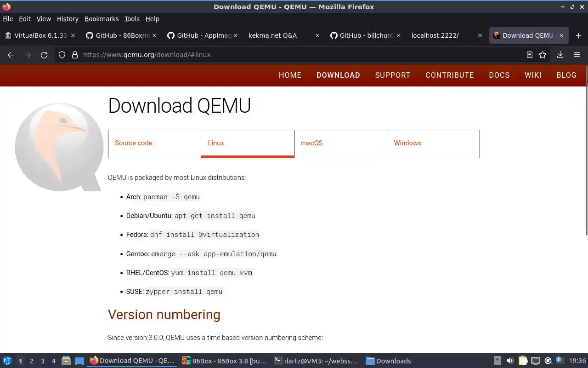The width and height of the screenshot is (588, 368).
Task: Close the VirtualBox 6.1.33 tab
Action: (x=73, y=35)
